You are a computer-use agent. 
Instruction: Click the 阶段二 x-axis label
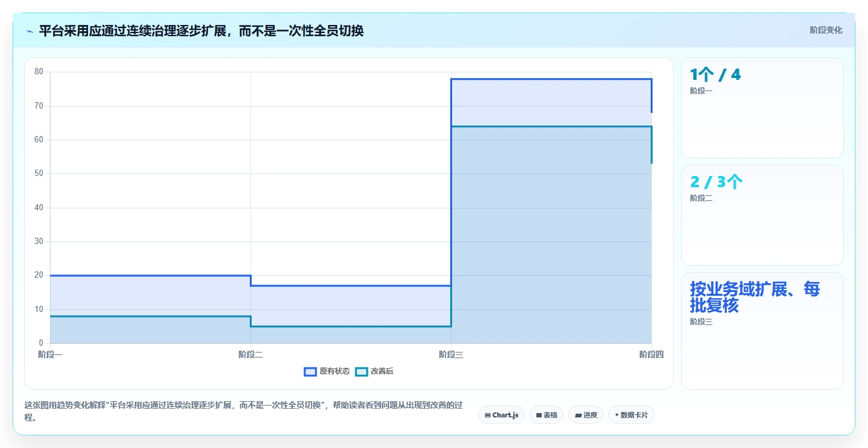[250, 354]
